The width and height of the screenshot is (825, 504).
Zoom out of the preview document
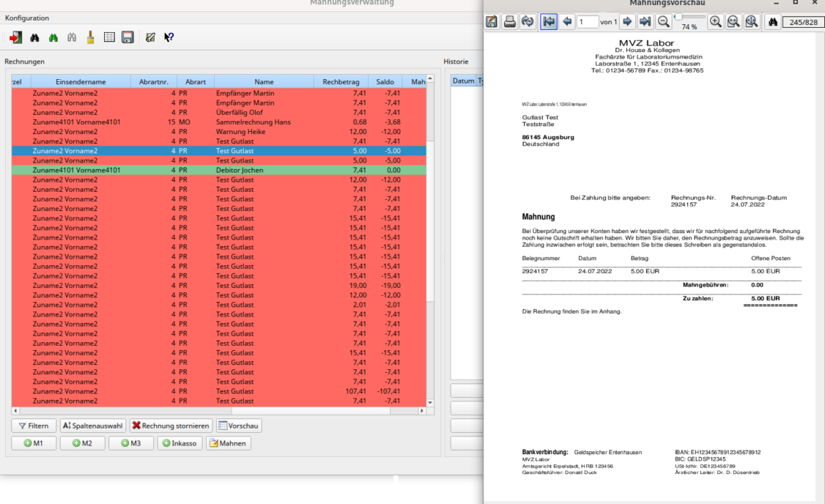point(663,22)
